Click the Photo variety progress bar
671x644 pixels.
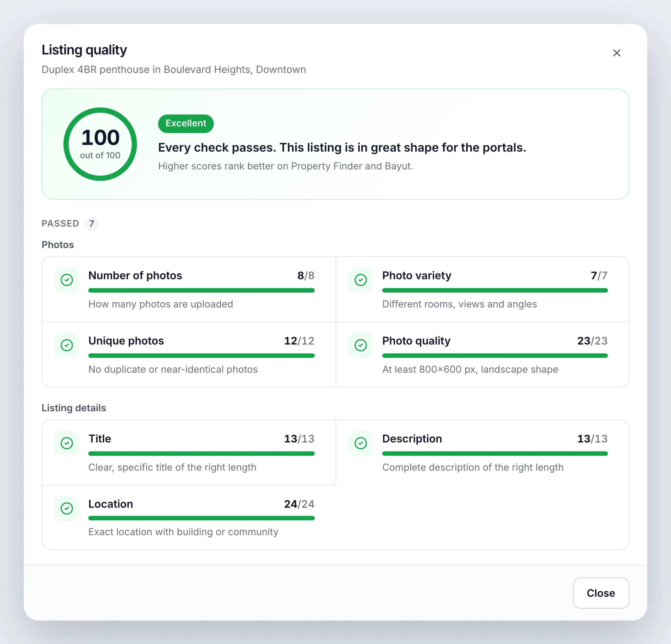coord(495,290)
